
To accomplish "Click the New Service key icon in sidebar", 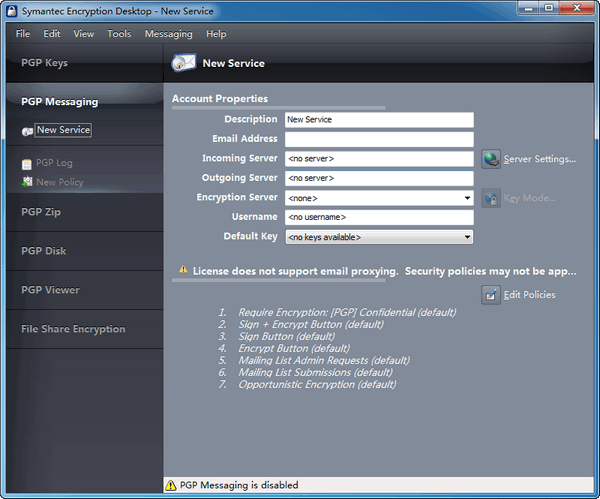I will [x=27, y=131].
